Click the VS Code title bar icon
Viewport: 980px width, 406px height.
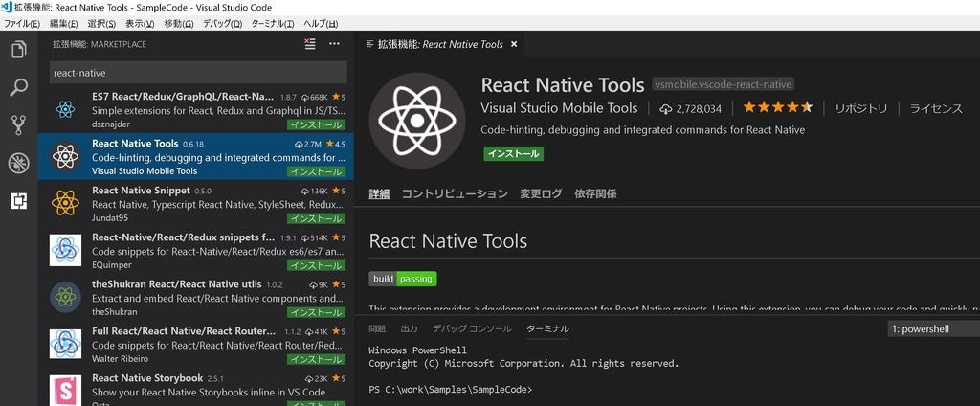coord(7,7)
